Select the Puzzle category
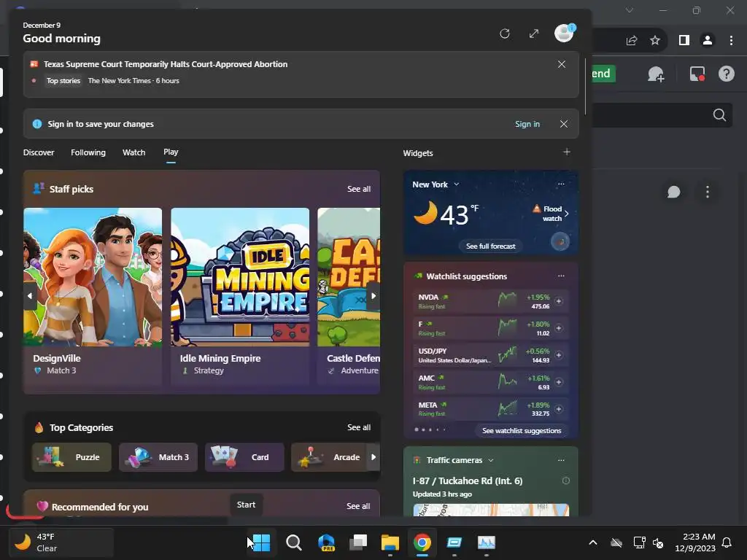Viewport: 747px width, 560px height. tap(71, 457)
